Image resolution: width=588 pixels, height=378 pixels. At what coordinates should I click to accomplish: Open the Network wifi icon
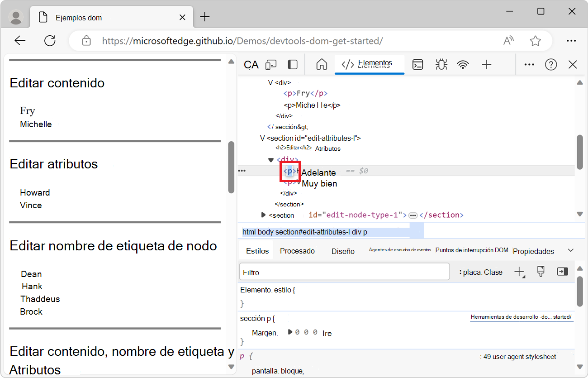coord(463,65)
